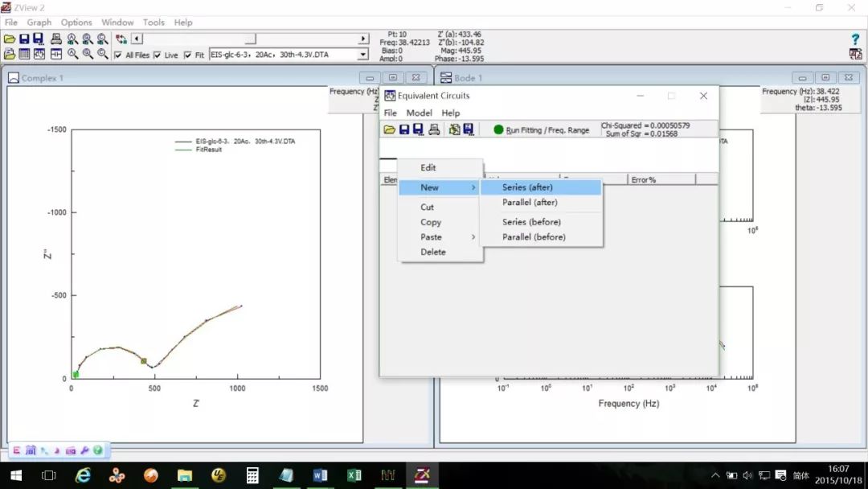Image resolution: width=868 pixels, height=489 pixels.
Task: Expand the New submenu arrow
Action: point(473,187)
